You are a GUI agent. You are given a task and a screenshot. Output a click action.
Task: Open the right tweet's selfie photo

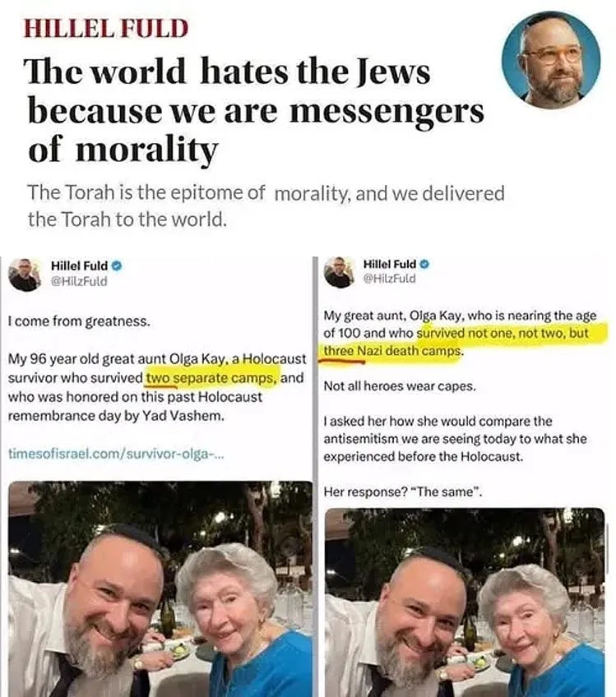(465, 602)
